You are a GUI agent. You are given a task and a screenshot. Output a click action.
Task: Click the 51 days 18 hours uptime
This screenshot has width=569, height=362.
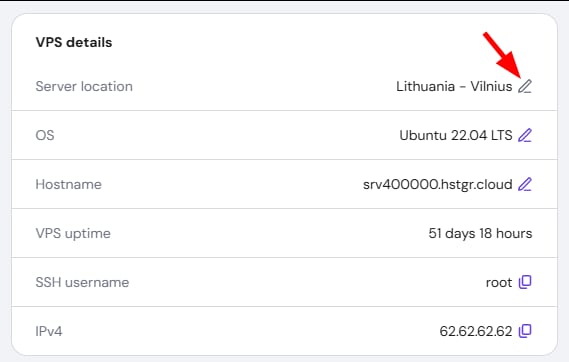tap(480, 233)
